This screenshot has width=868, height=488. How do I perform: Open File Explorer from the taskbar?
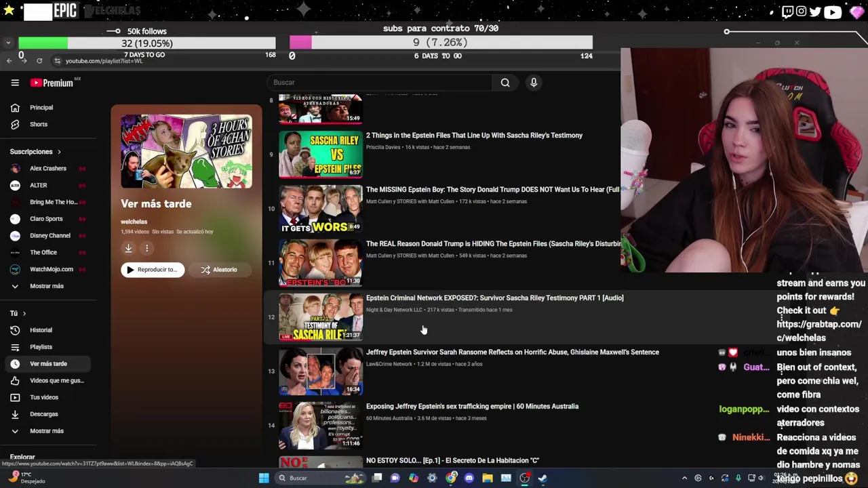pos(487,478)
